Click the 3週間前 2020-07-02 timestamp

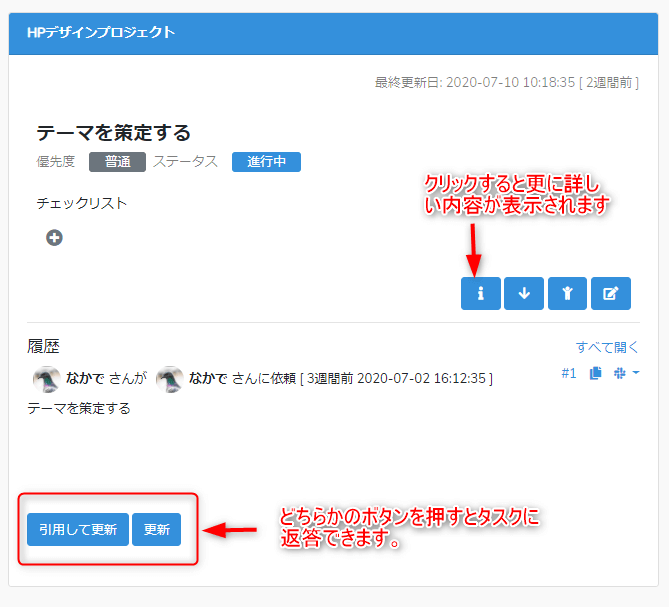tap(396, 378)
